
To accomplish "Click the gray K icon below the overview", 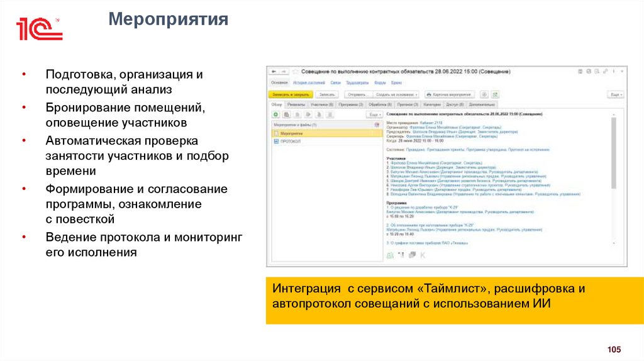I will 423,255.
